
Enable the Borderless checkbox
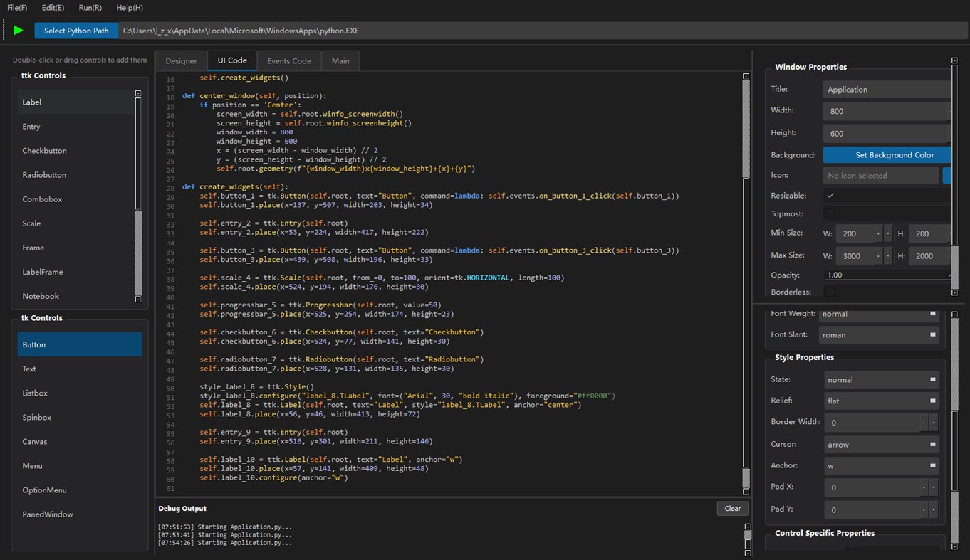(x=830, y=292)
